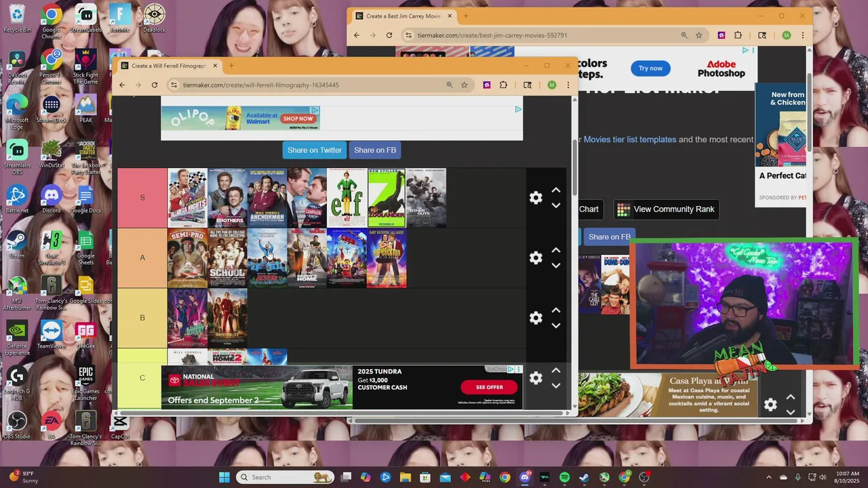The image size is (868, 488).
Task: Launch Steam from the desktop icon
Action: coord(17,245)
